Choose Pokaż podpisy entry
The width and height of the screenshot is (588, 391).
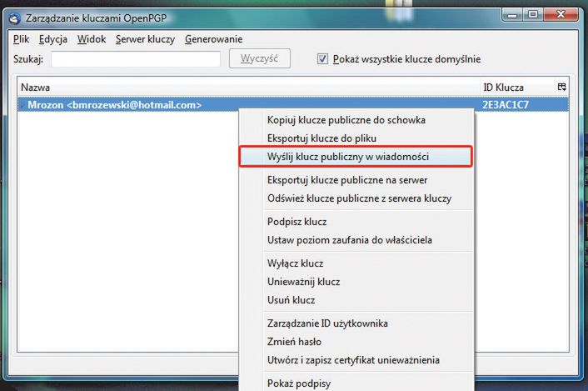(x=356, y=383)
